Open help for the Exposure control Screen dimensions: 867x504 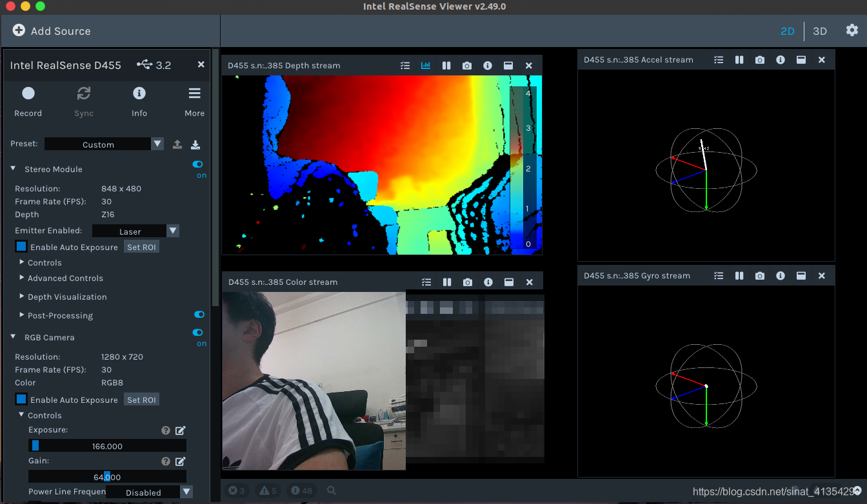click(166, 431)
